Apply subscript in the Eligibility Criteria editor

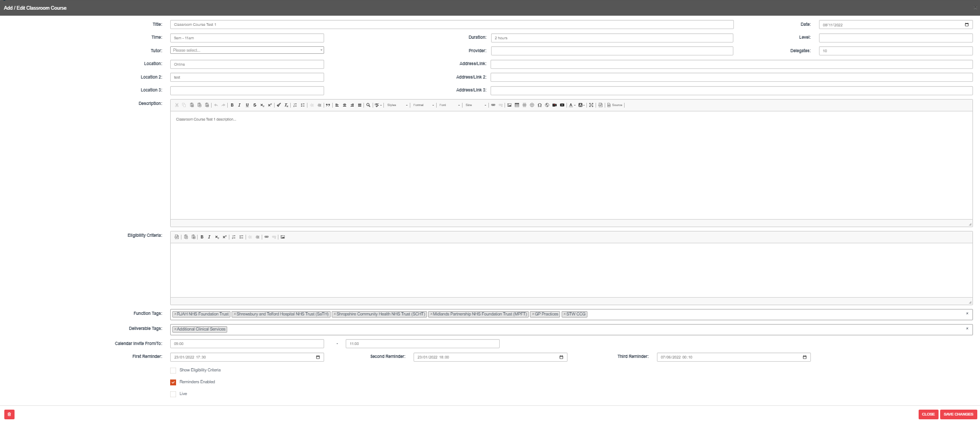[x=217, y=237]
